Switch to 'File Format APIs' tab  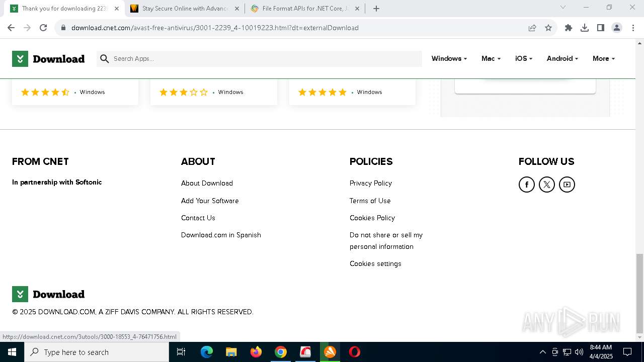[304, 9]
